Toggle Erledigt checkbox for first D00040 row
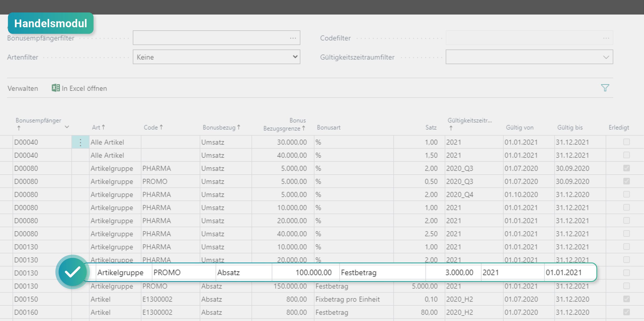The width and height of the screenshot is (644, 321). pos(626,142)
